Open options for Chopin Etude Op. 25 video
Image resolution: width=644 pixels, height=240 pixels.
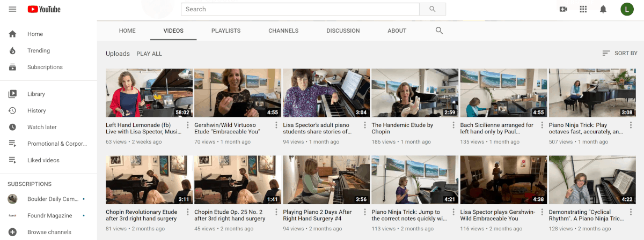pos(276,212)
